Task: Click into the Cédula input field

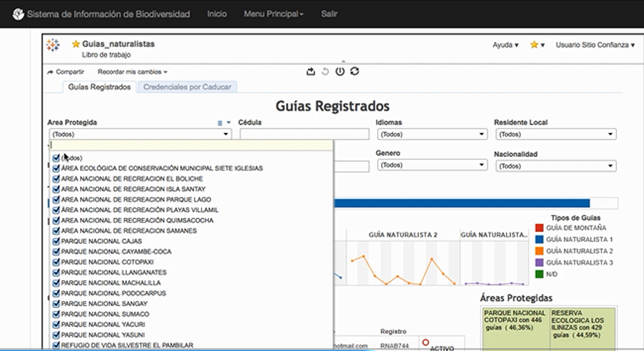Action: pyautogui.click(x=304, y=134)
